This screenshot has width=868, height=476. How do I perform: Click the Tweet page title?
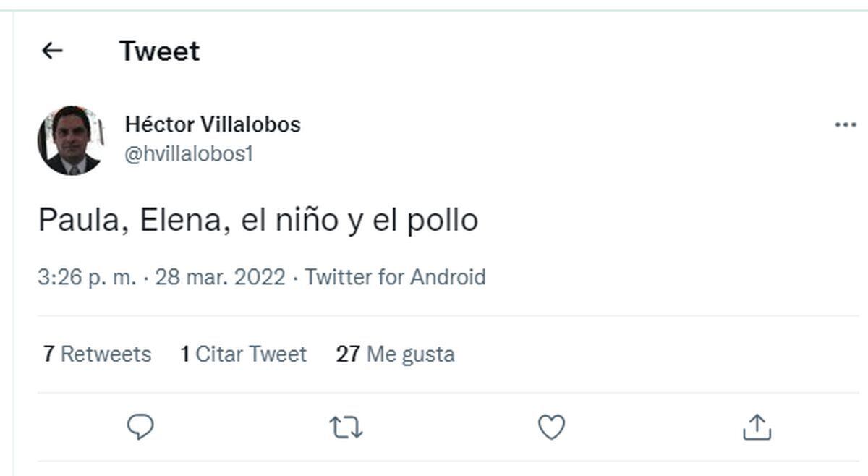tap(160, 51)
